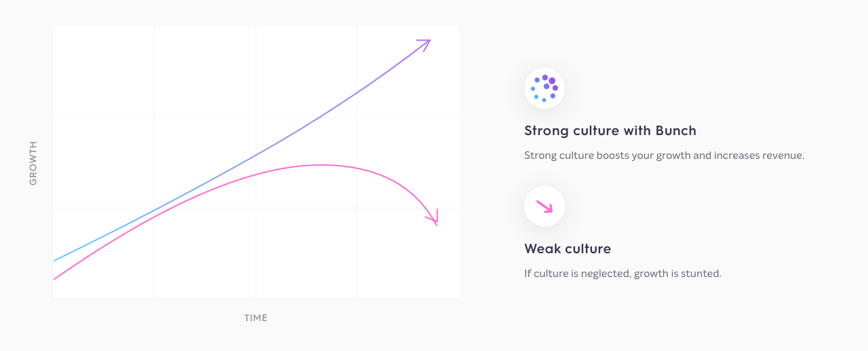Screen dimensions: 868x351
Task: Click the Bunch dotted-circle logo icon
Action: click(x=545, y=88)
